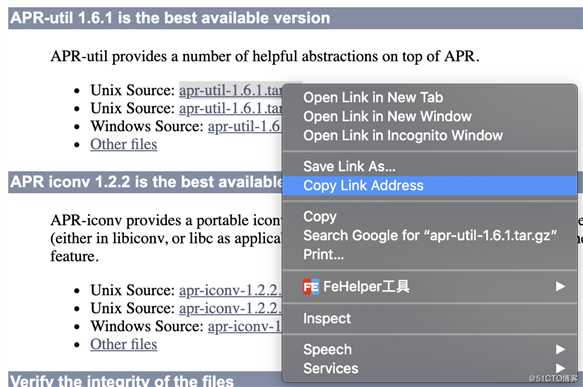Search Google for apr-util-1.6.1.tar.gz
The height and width of the screenshot is (387, 583).
click(430, 235)
